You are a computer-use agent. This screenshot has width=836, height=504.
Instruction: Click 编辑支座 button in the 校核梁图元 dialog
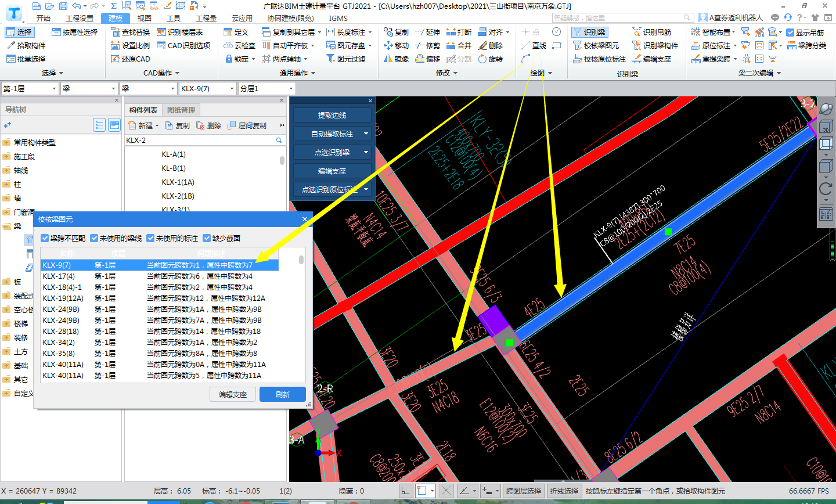click(233, 394)
